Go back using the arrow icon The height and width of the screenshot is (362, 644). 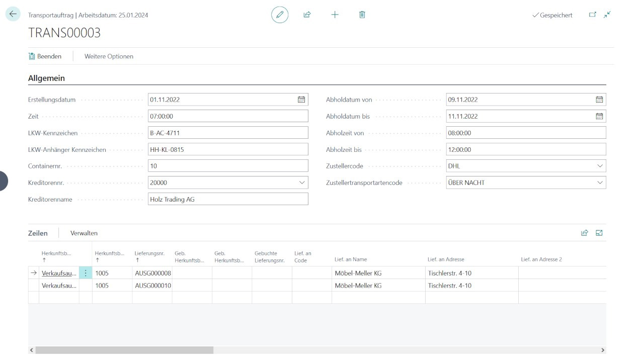pyautogui.click(x=13, y=15)
